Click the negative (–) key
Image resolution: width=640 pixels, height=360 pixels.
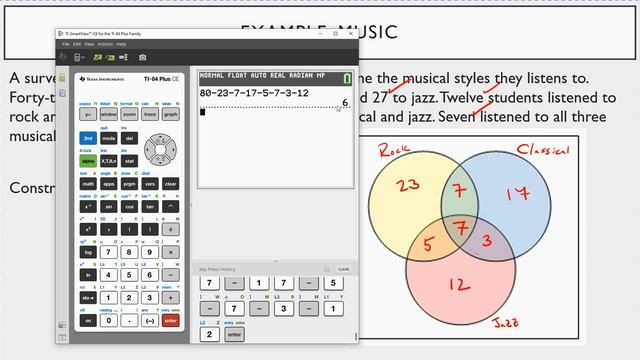tap(150, 321)
